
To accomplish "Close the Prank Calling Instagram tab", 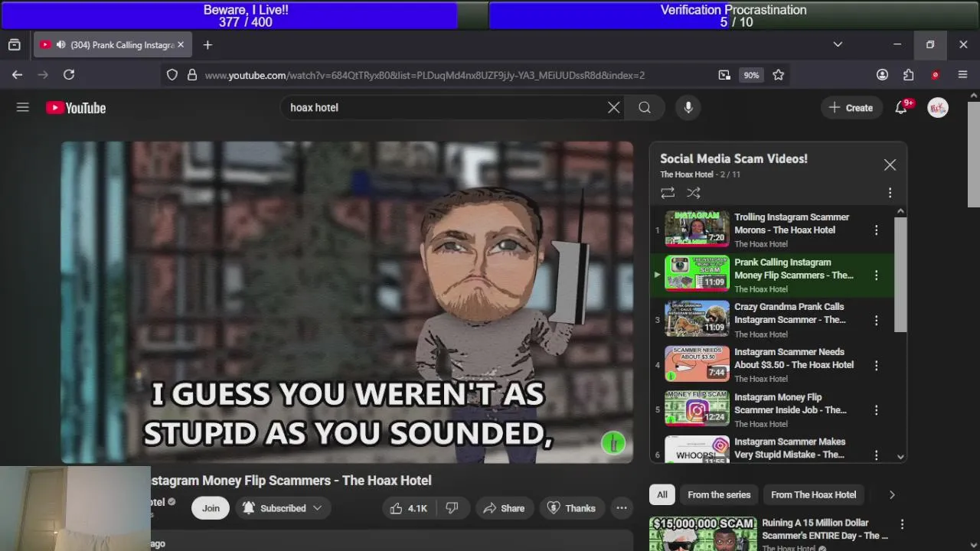I will (181, 45).
